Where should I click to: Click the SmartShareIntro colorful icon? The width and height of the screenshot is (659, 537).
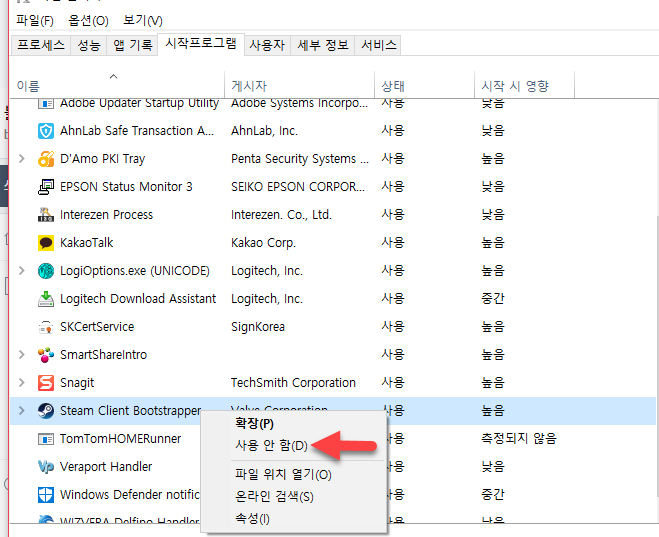[x=46, y=355]
